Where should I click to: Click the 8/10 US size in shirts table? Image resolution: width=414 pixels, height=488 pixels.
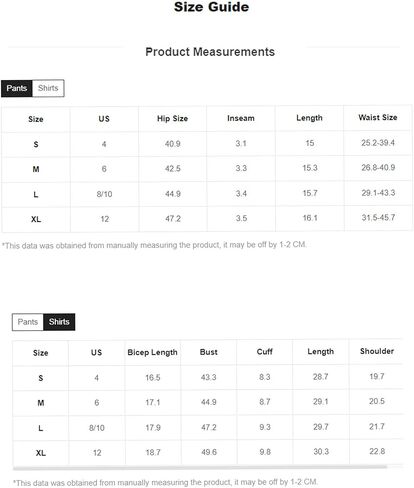(x=97, y=428)
